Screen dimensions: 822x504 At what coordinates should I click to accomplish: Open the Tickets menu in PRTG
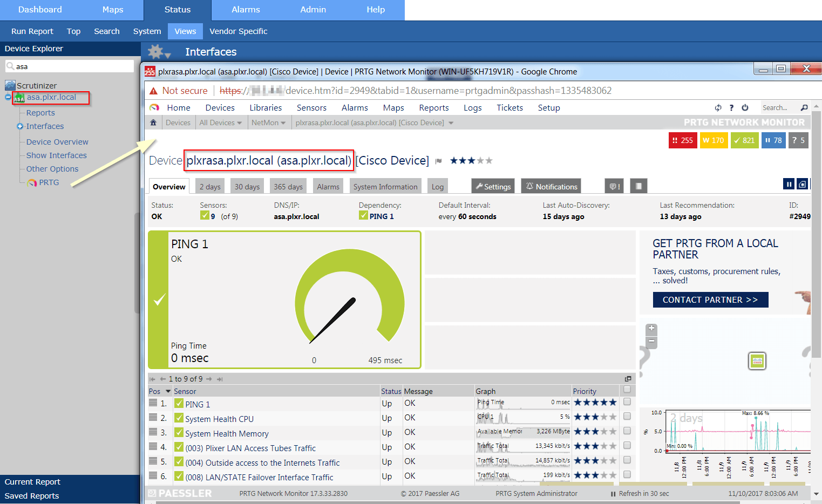pos(509,107)
